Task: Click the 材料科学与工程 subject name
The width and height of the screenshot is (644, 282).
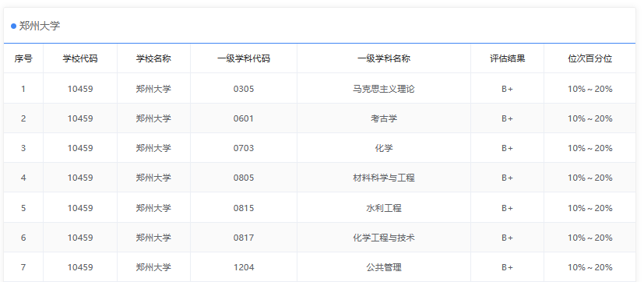Action: pyautogui.click(x=384, y=178)
